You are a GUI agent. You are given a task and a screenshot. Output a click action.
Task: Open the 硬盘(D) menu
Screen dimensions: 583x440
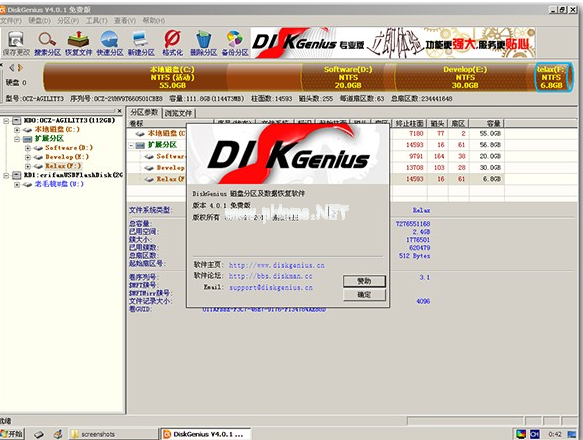point(39,20)
